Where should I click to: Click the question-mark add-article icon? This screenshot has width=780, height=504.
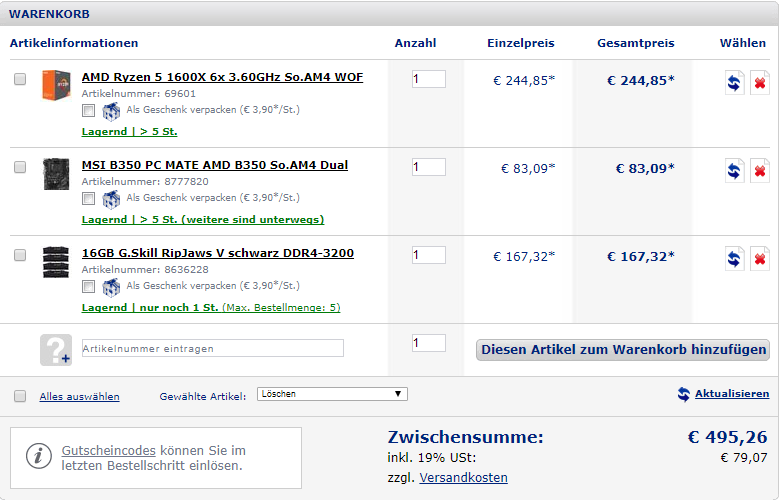[56, 350]
